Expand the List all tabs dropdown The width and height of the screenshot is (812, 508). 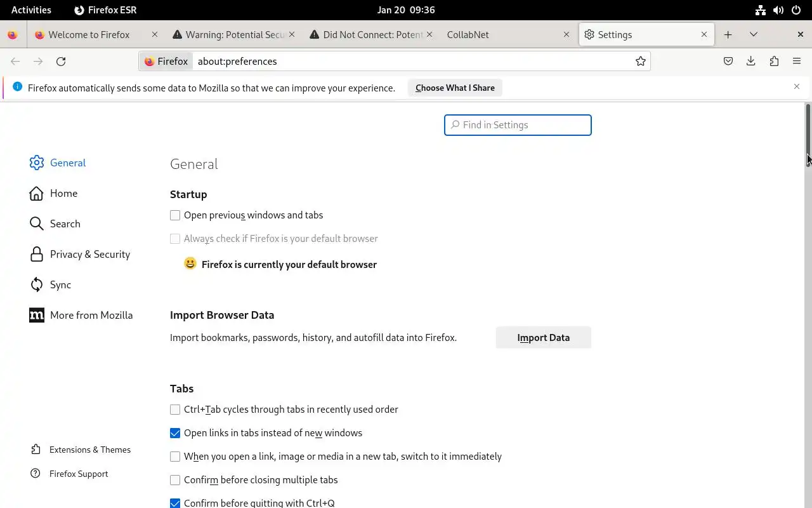754,35
